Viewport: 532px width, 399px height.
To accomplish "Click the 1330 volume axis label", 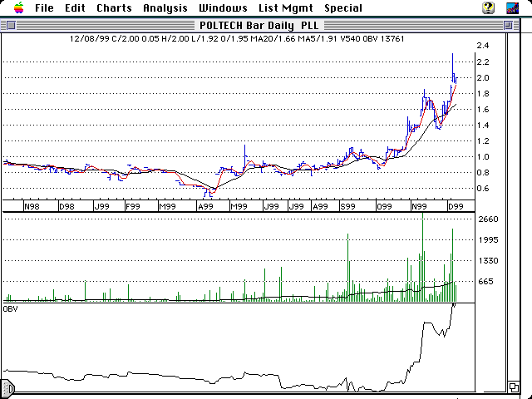I will pos(488,260).
